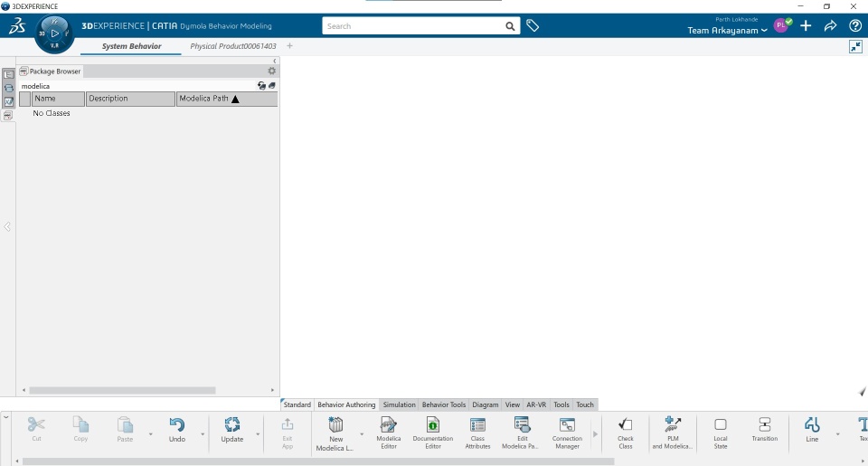Screen dimensions: 868x466
Task: Sort by Modelica Path column header
Action: coord(227,99)
